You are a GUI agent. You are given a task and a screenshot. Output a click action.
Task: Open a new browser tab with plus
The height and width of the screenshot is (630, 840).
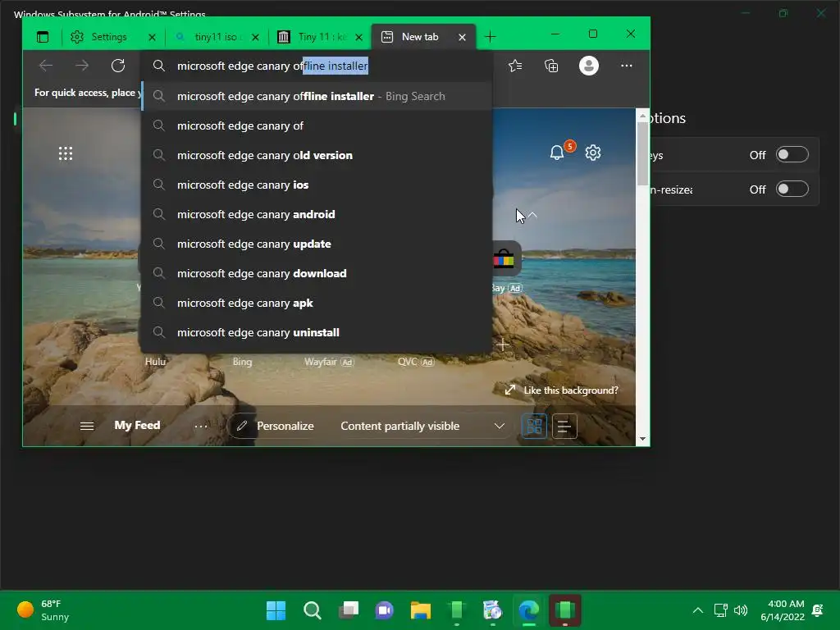tap(491, 37)
